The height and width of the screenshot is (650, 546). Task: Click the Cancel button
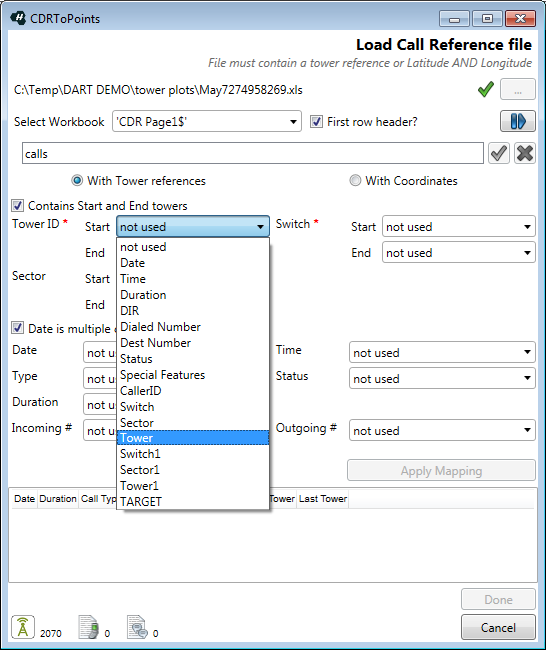point(498,627)
